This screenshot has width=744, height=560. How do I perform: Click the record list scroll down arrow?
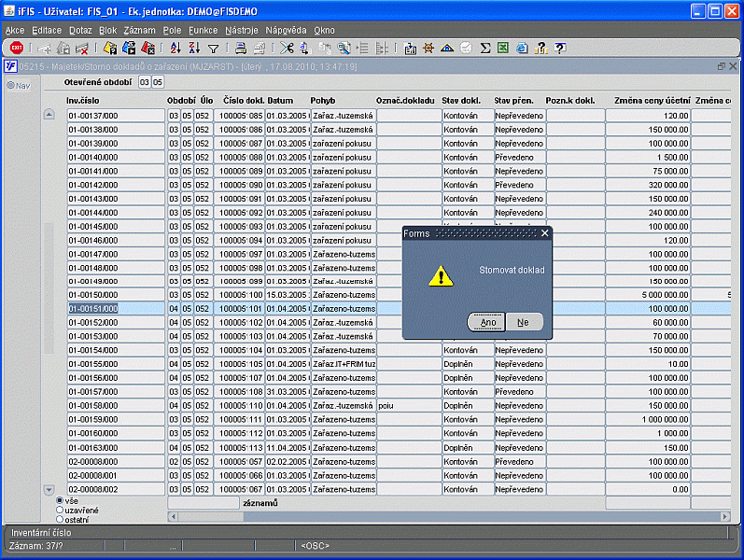click(49, 489)
